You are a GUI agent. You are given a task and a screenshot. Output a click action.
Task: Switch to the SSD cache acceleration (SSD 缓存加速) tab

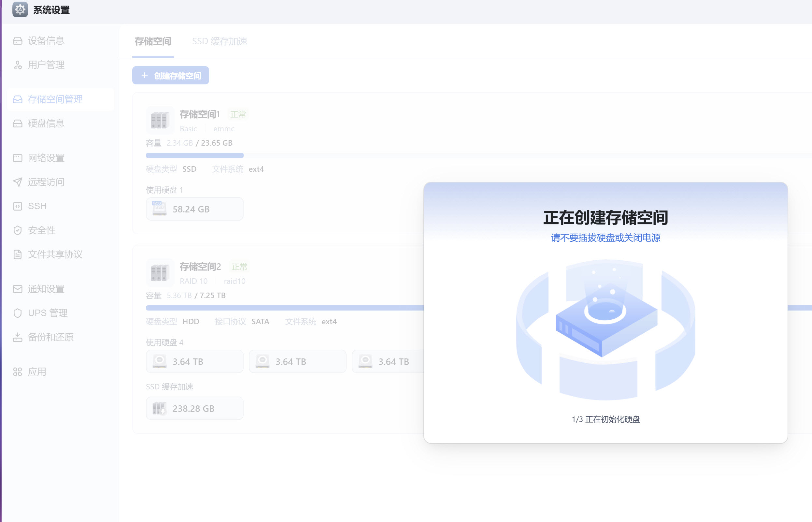click(x=220, y=41)
